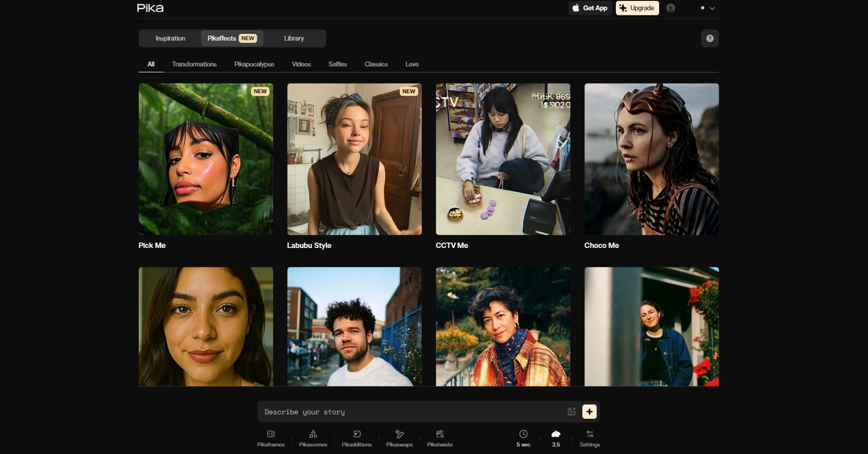868x454 pixels.
Task: Open the 2.5 model version selector
Action: click(x=556, y=438)
